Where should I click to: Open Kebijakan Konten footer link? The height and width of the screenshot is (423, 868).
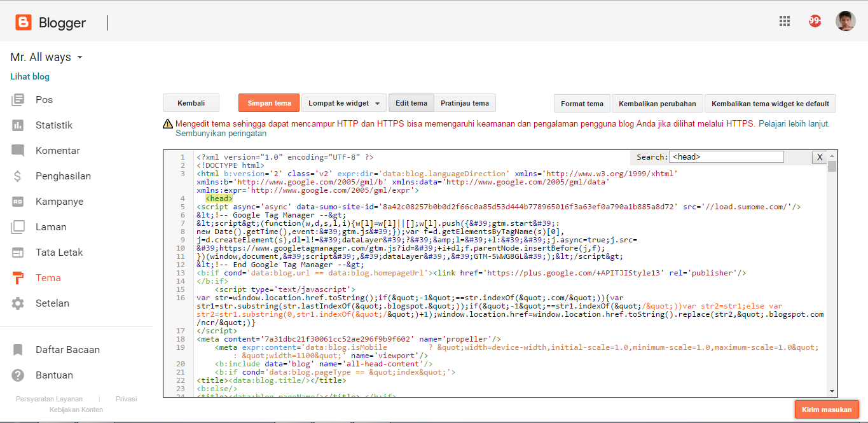point(76,410)
